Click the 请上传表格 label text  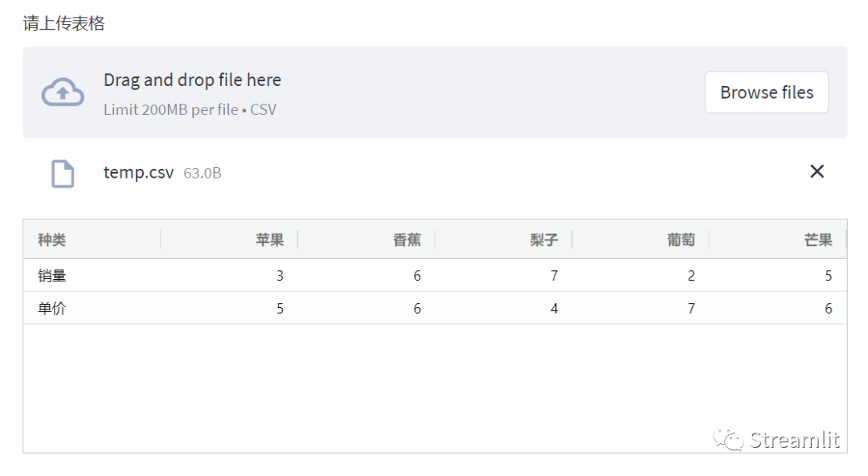coord(63,23)
